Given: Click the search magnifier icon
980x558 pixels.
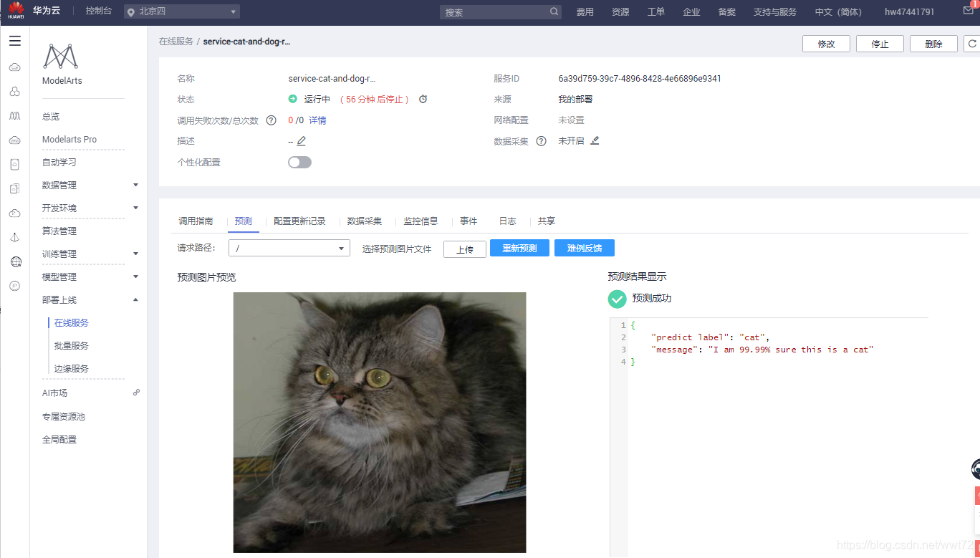Looking at the screenshot, I should click(x=554, y=11).
